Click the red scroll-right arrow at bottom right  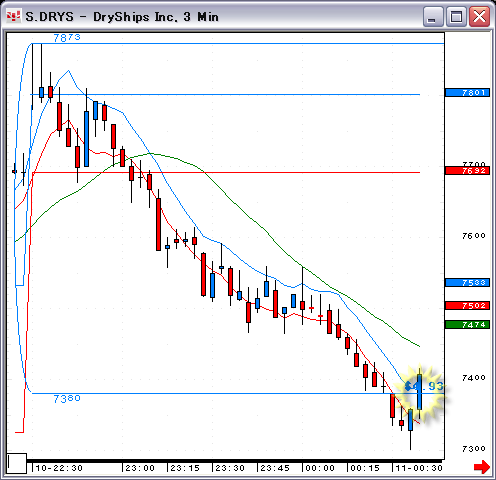pos(482,467)
